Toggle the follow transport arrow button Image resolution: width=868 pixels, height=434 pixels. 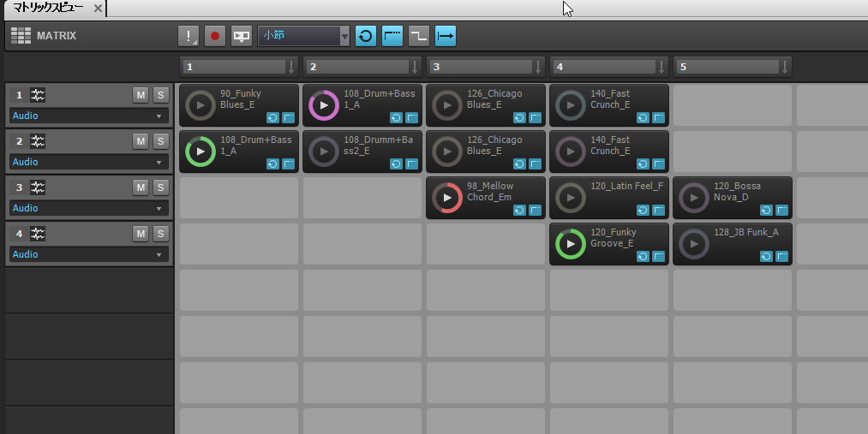(446, 36)
